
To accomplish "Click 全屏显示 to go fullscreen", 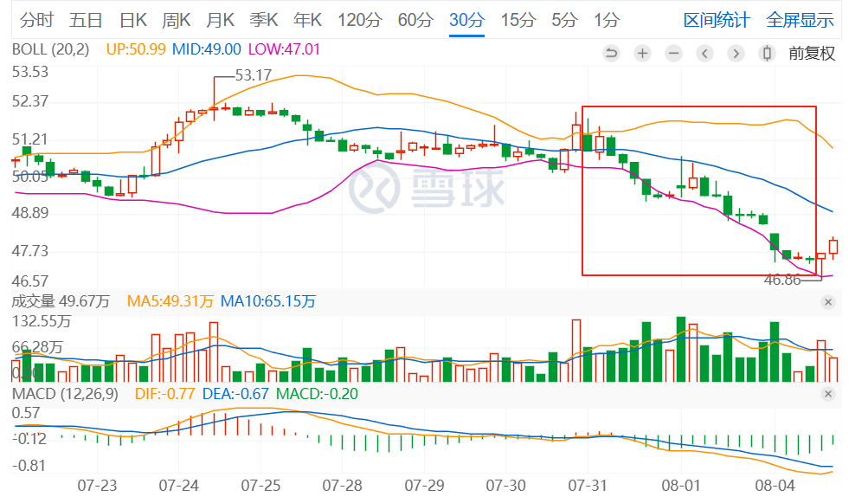I will coord(800,21).
